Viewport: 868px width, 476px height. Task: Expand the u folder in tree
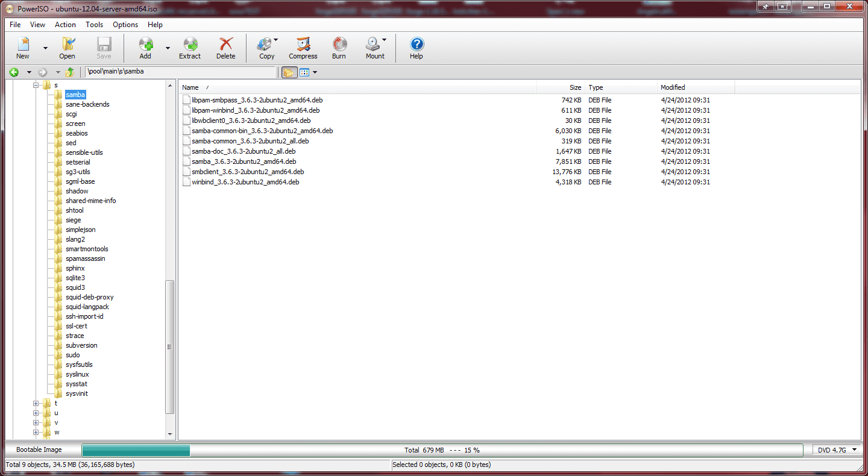(x=36, y=413)
